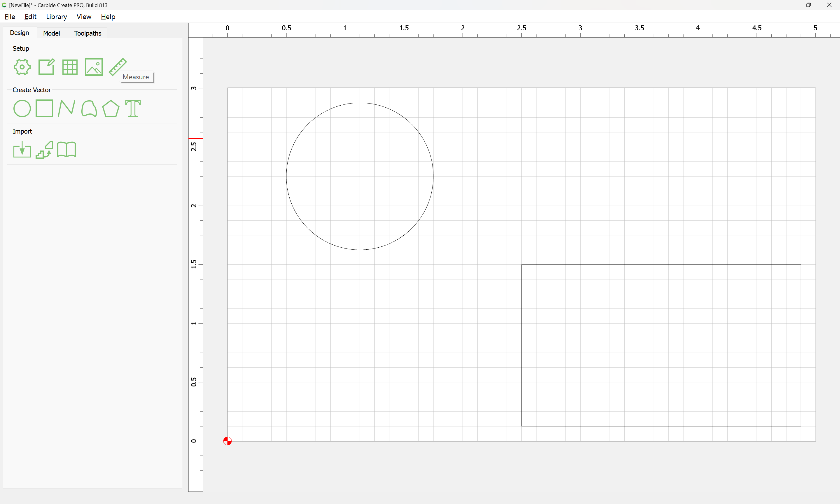This screenshot has width=840, height=504.
Task: Select the Measure ruler tool
Action: (x=118, y=67)
